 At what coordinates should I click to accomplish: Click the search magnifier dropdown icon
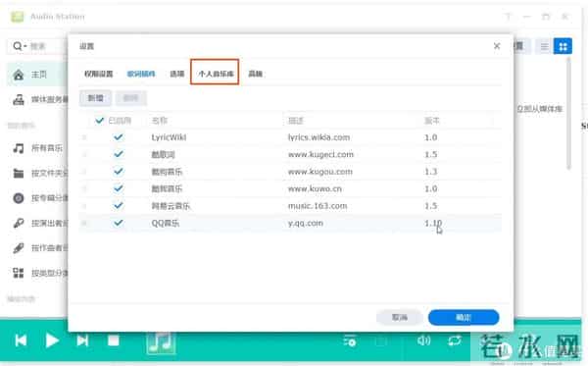pyautogui.click(x=20, y=46)
